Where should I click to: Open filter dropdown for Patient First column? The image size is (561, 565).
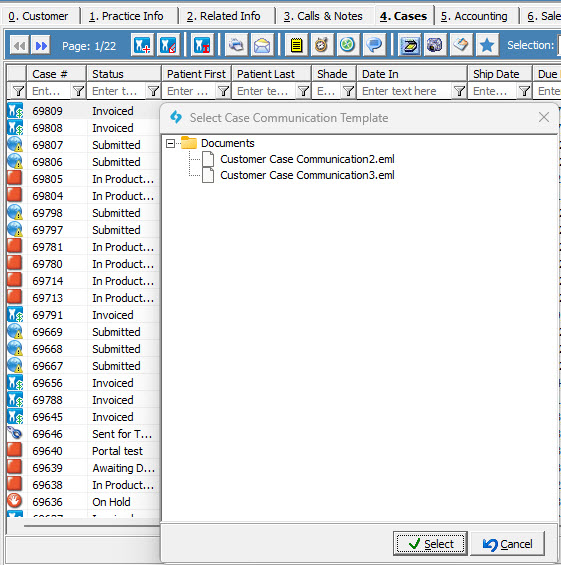coord(223,91)
